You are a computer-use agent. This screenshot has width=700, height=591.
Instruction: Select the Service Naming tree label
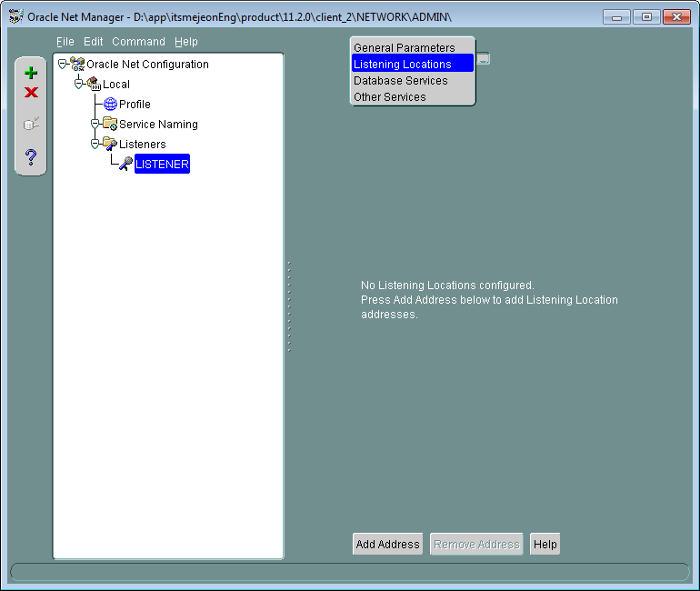click(x=158, y=124)
